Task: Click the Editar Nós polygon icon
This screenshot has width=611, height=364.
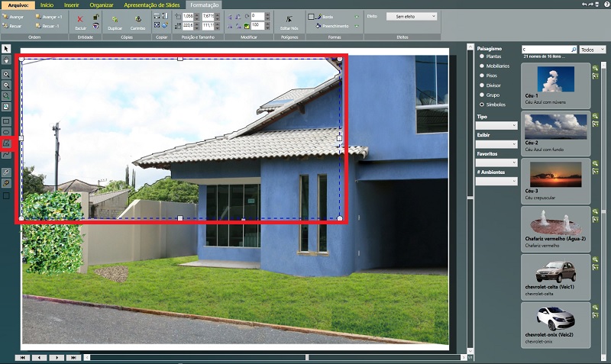Action: (x=289, y=19)
